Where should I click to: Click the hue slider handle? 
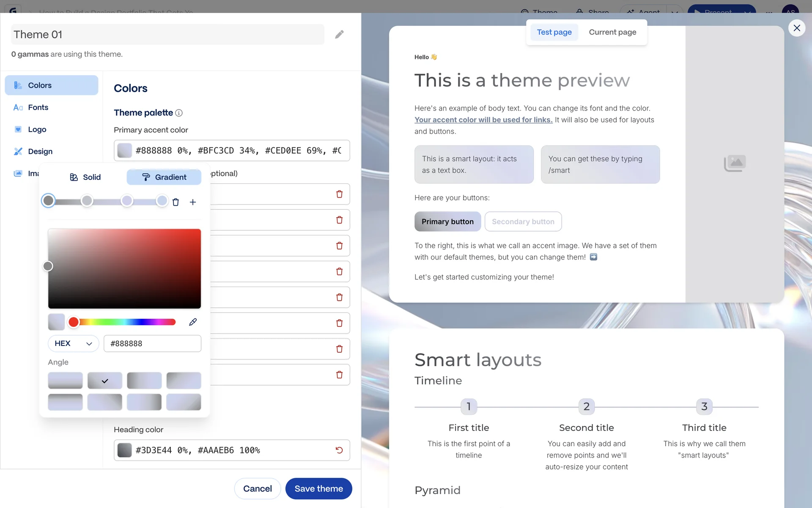(x=74, y=322)
